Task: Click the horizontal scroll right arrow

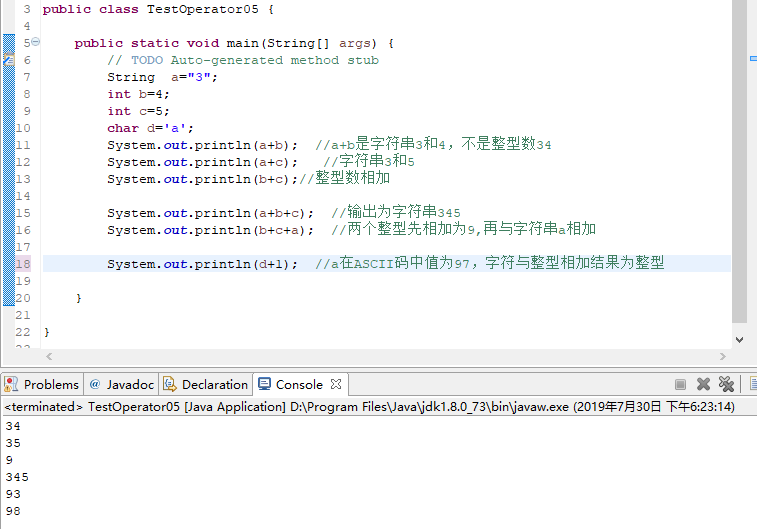Action: (723, 357)
